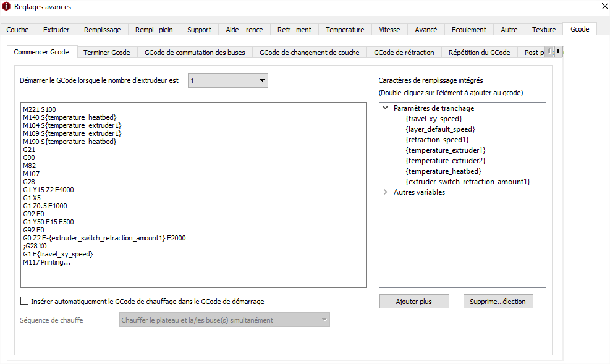Select {layer_default_speed} placeholder
The image size is (610, 364).
441,129
